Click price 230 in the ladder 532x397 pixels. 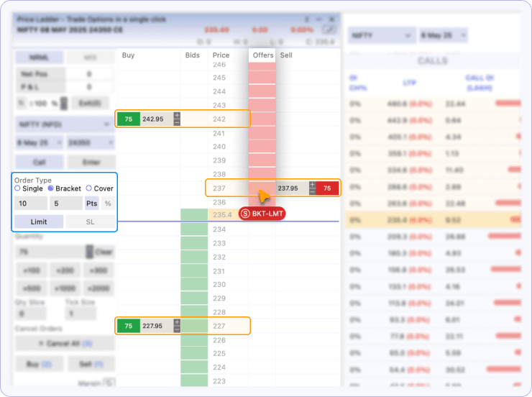(219, 284)
